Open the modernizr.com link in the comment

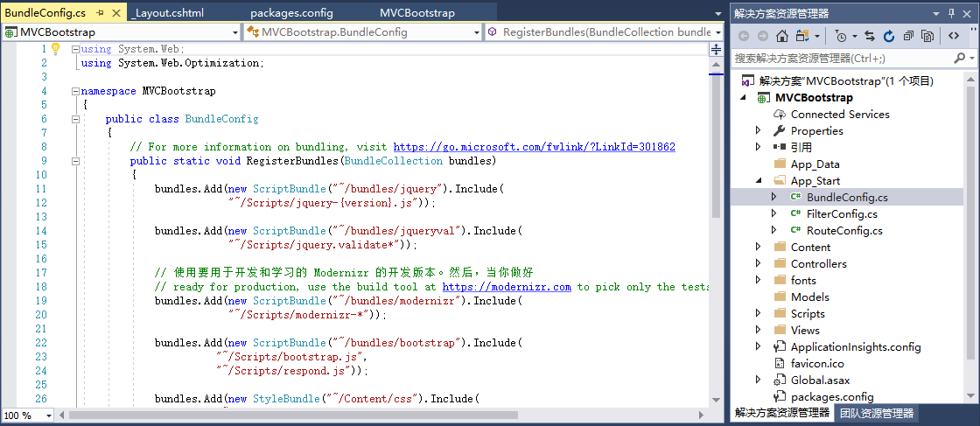pyautogui.click(x=507, y=287)
